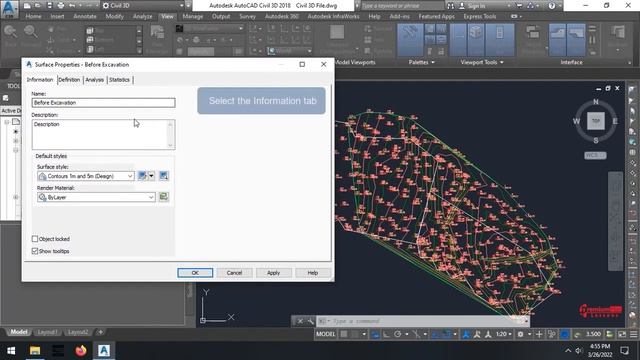Click the render material picker icon
Screen dimensions: 640x360
(164, 197)
